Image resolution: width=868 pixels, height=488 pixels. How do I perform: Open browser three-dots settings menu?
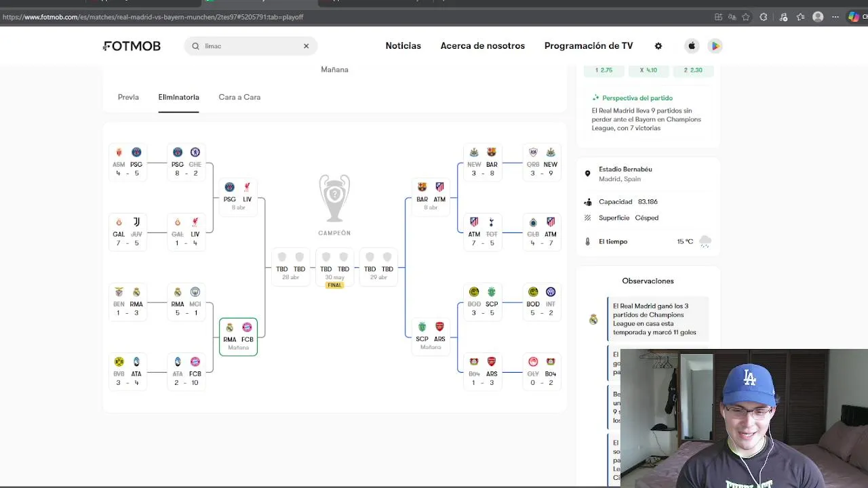pyautogui.click(x=835, y=17)
